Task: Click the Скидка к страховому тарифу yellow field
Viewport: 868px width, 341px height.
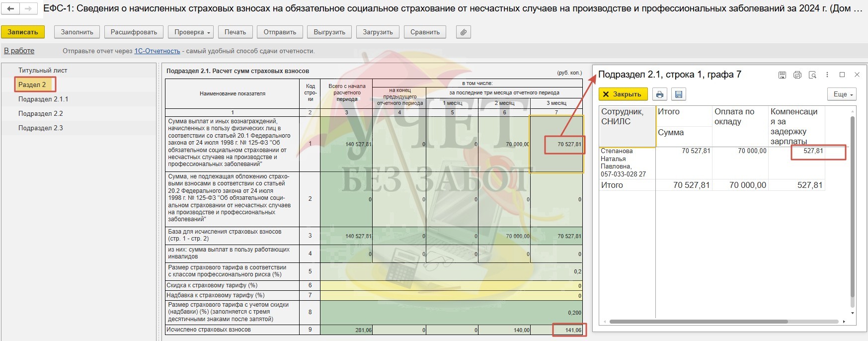Action: tap(451, 286)
